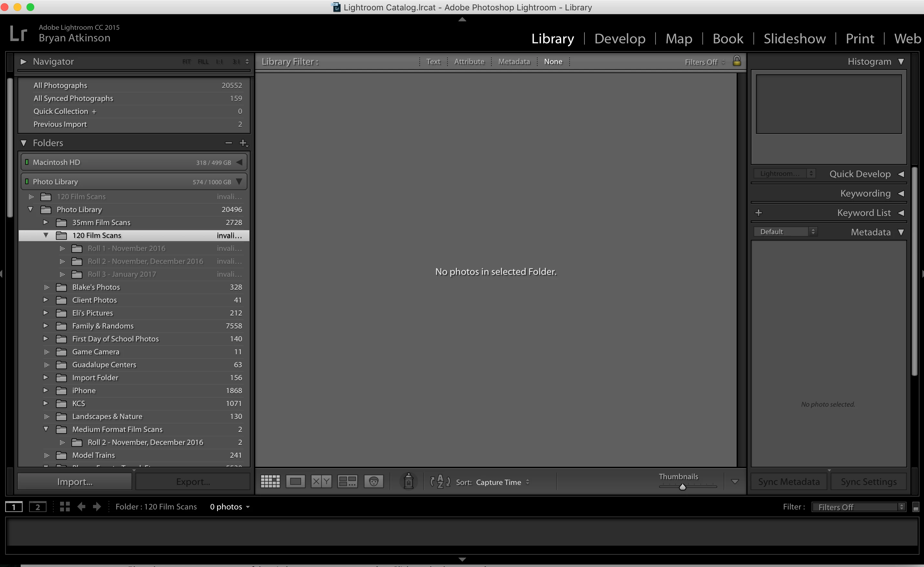Select the Family & Randoms folder
The height and width of the screenshot is (567, 924).
click(x=103, y=326)
